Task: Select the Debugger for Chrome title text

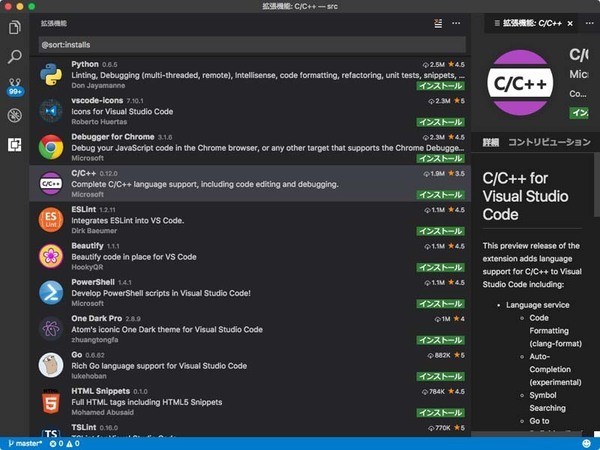Action: click(113, 137)
